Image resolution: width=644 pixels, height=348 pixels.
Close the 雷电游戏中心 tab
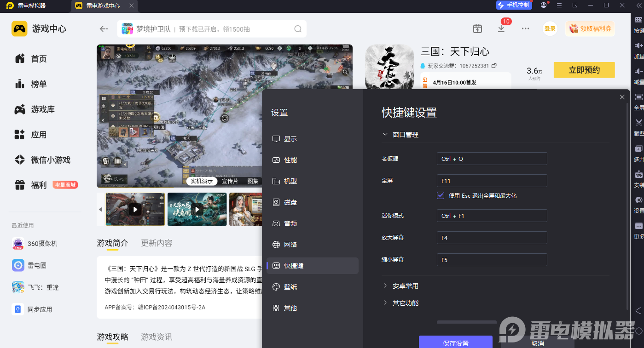[x=132, y=6]
